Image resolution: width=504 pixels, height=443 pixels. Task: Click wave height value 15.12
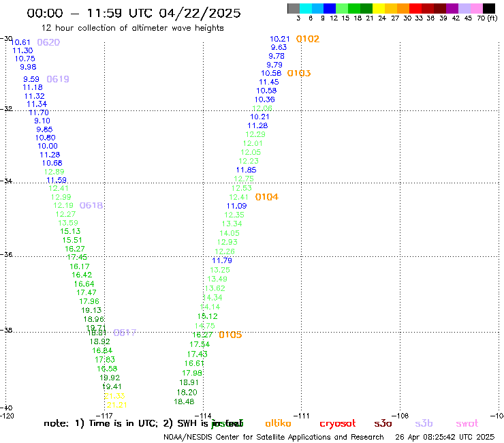click(207, 316)
